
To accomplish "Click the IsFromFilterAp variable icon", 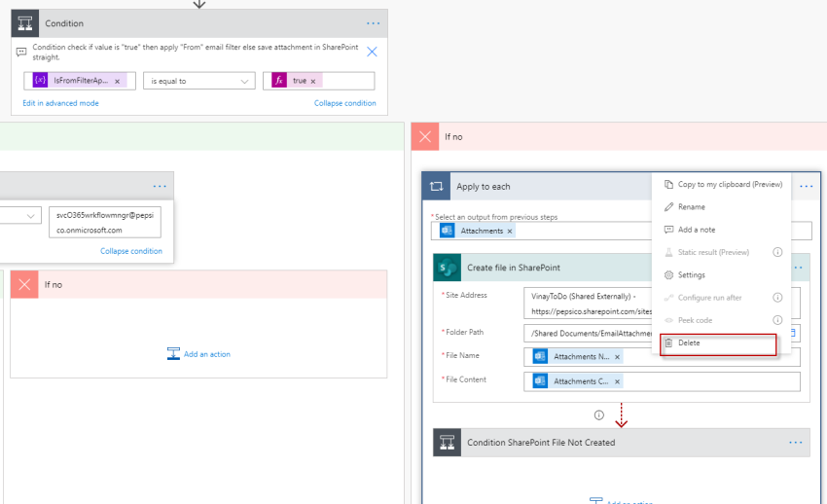I will point(40,80).
